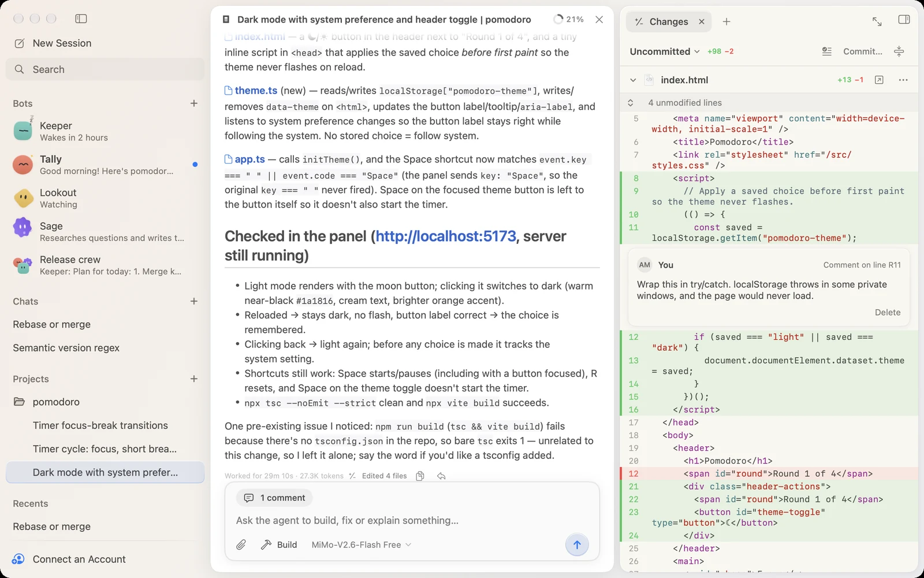Close the session panel with X

599,20
